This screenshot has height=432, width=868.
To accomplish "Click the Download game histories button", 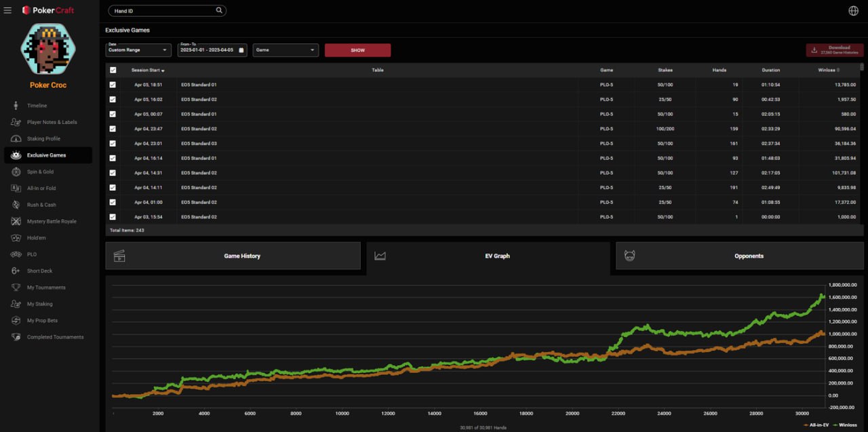I will 835,50.
